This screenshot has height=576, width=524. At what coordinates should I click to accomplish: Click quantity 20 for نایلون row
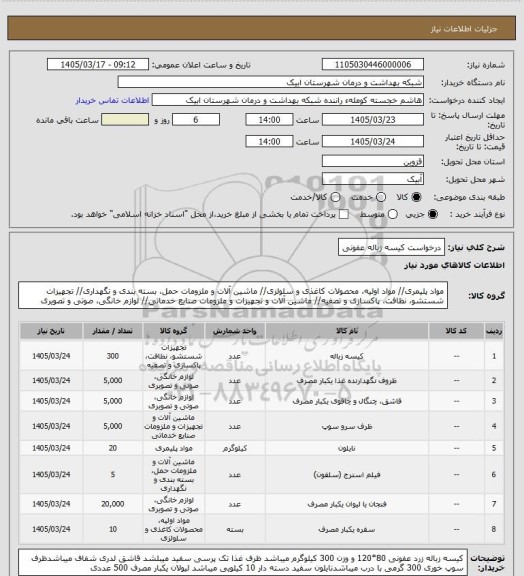coord(112,448)
